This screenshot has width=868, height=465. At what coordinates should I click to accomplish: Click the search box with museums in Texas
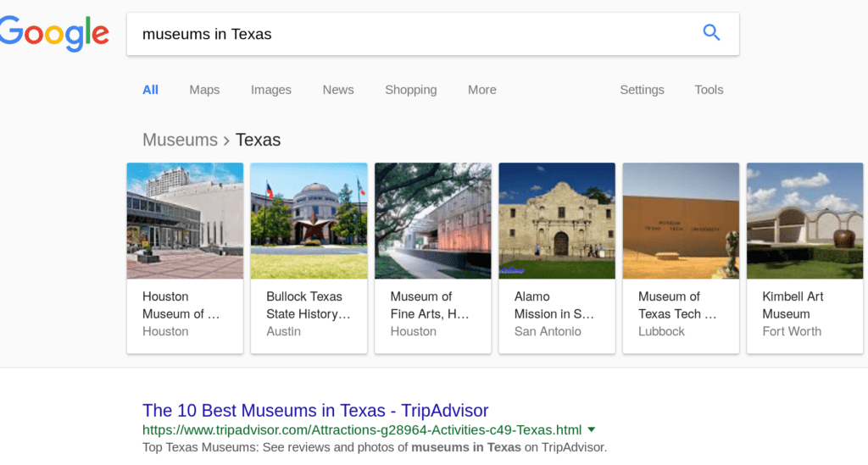(x=432, y=34)
